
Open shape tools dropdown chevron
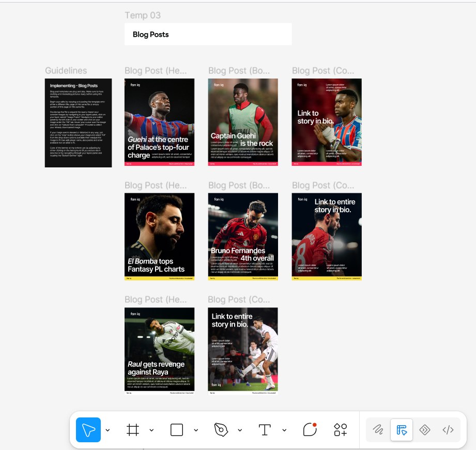[196, 430]
